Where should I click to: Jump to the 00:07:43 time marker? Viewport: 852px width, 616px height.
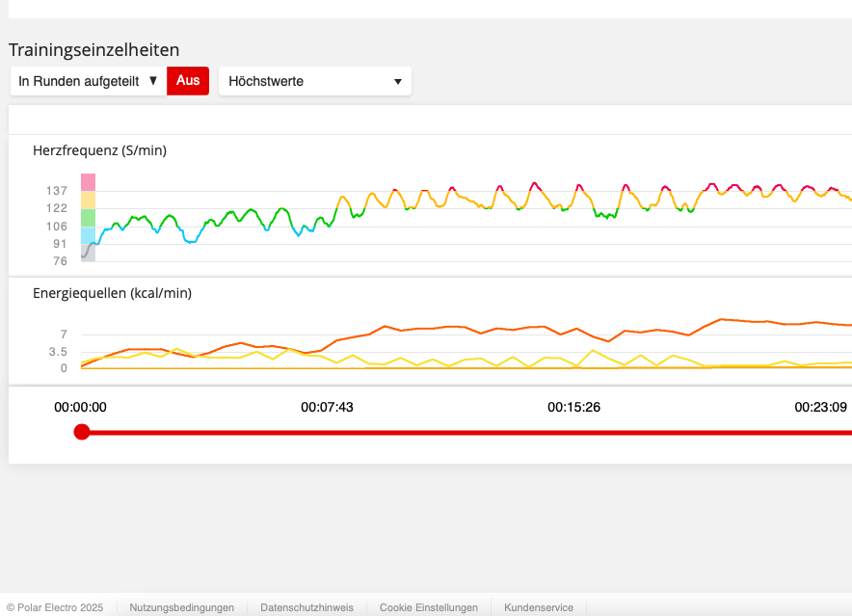[x=327, y=408]
